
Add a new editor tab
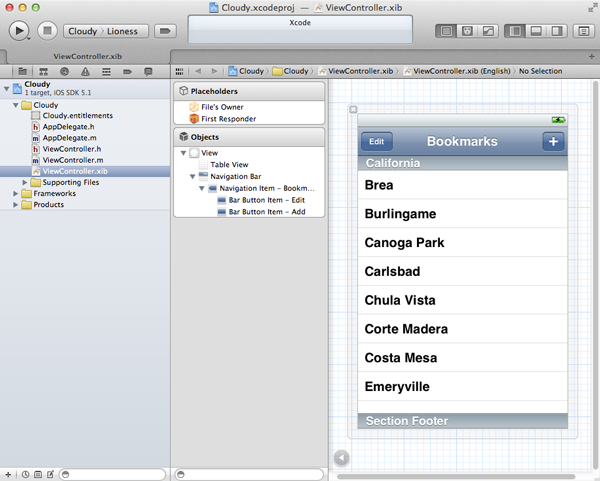[592, 57]
